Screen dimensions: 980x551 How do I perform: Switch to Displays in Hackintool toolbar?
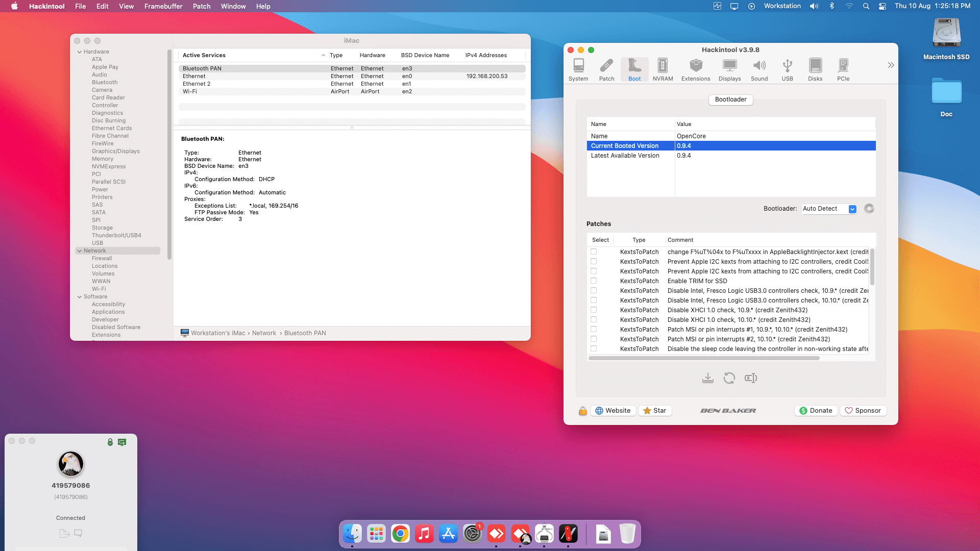click(x=729, y=69)
